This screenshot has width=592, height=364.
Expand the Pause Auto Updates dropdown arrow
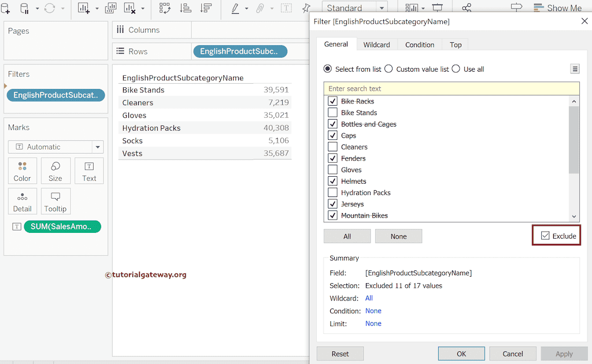(x=37, y=8)
